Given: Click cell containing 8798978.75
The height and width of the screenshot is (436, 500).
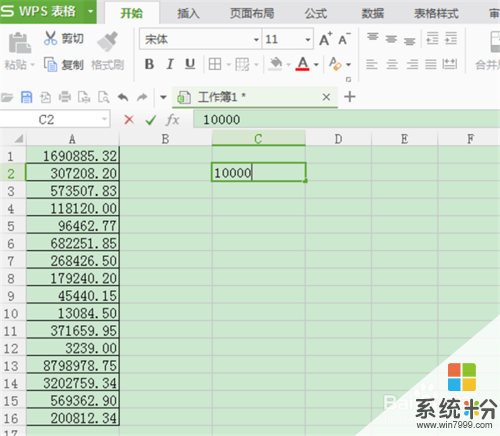Looking at the screenshot, I should pyautogui.click(x=73, y=366).
